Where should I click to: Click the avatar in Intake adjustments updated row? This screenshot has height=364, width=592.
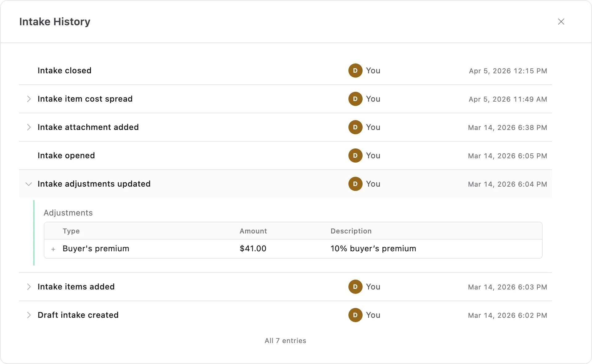click(x=355, y=184)
